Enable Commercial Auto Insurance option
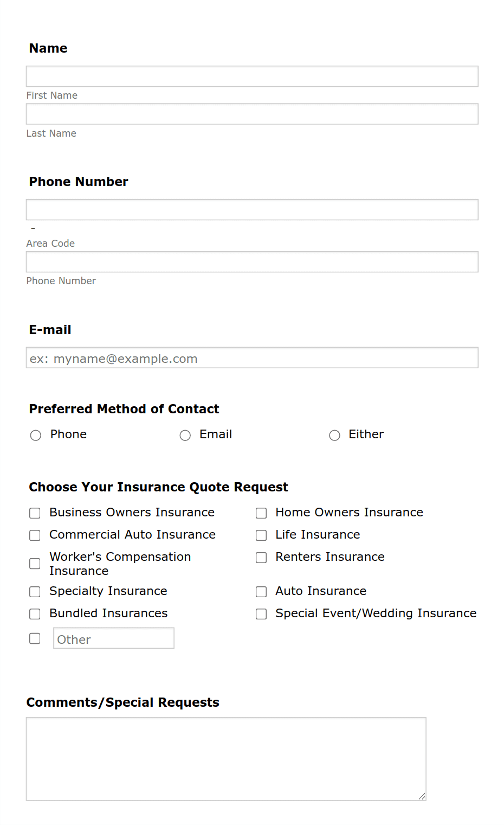504x825 pixels. tap(34, 535)
